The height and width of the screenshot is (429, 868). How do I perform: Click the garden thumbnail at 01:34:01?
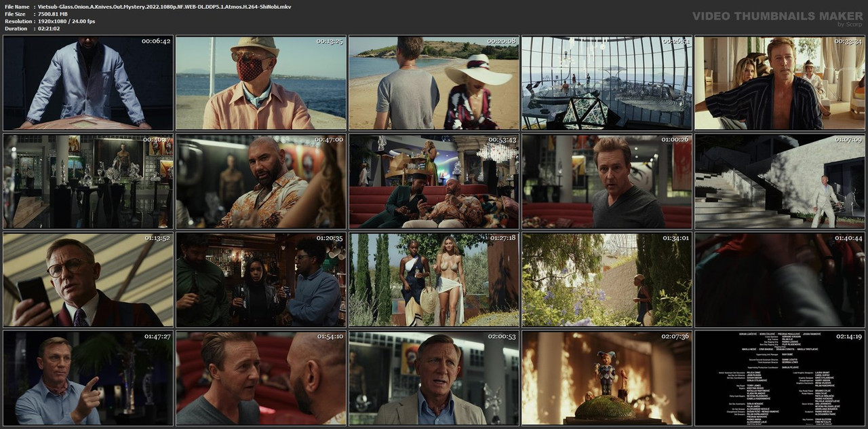[607, 280]
